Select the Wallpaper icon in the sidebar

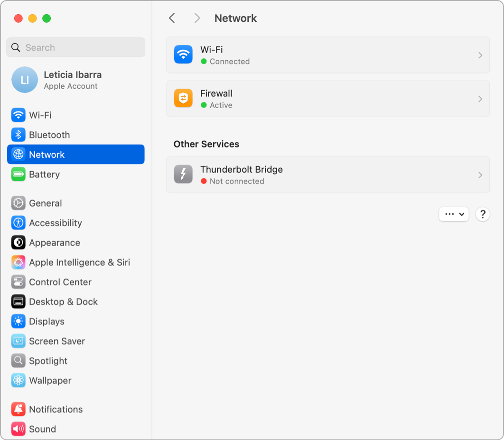[18, 380]
